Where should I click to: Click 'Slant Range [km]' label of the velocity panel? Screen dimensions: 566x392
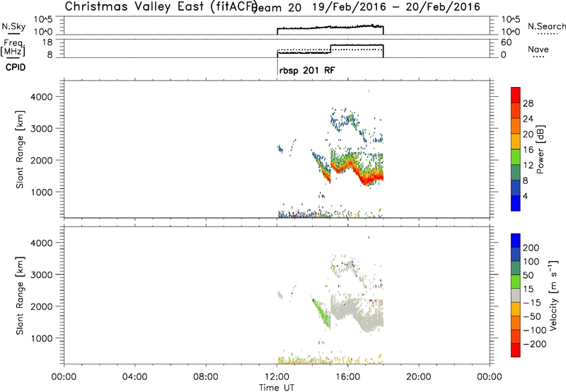click(x=20, y=296)
